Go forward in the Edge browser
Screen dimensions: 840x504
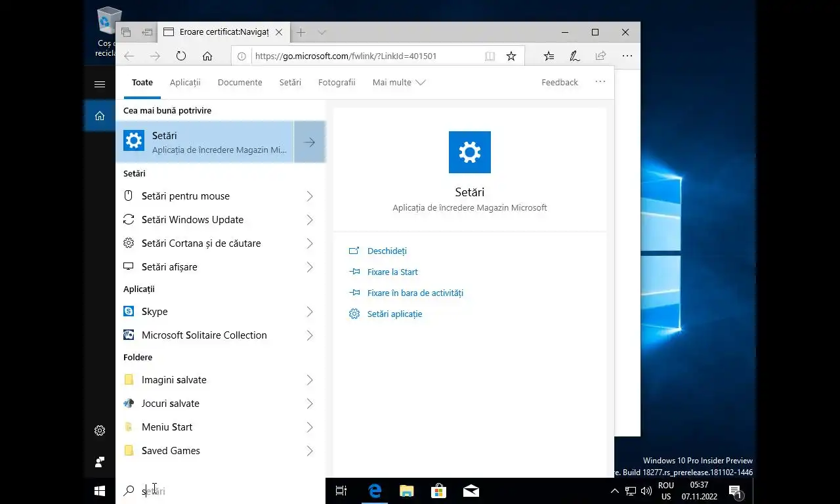click(155, 56)
